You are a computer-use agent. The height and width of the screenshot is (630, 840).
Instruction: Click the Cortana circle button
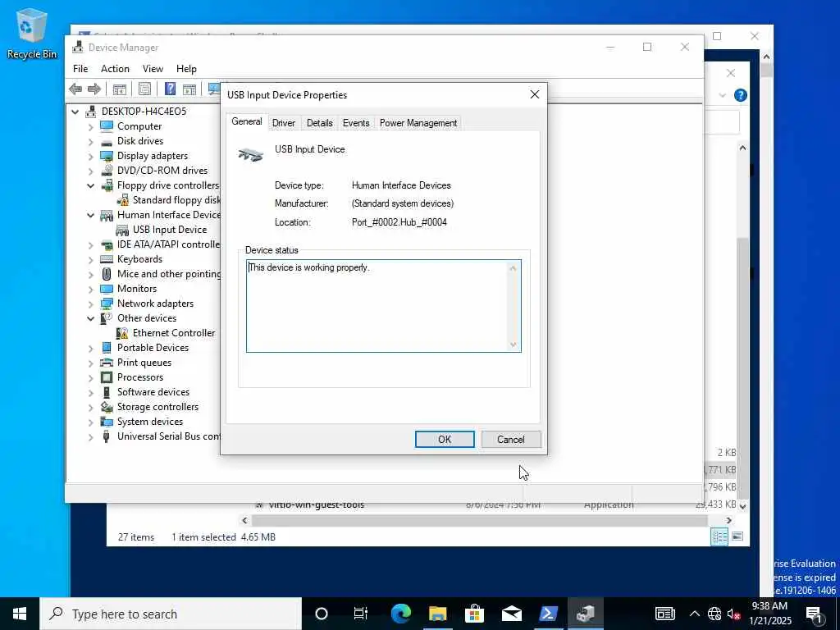pyautogui.click(x=321, y=614)
